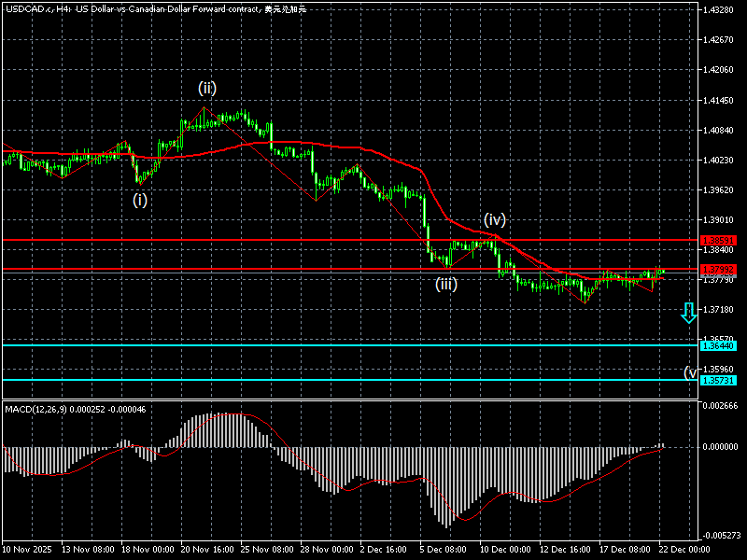747x560 pixels.
Task: Select the red moving average curve
Action: pos(373,152)
